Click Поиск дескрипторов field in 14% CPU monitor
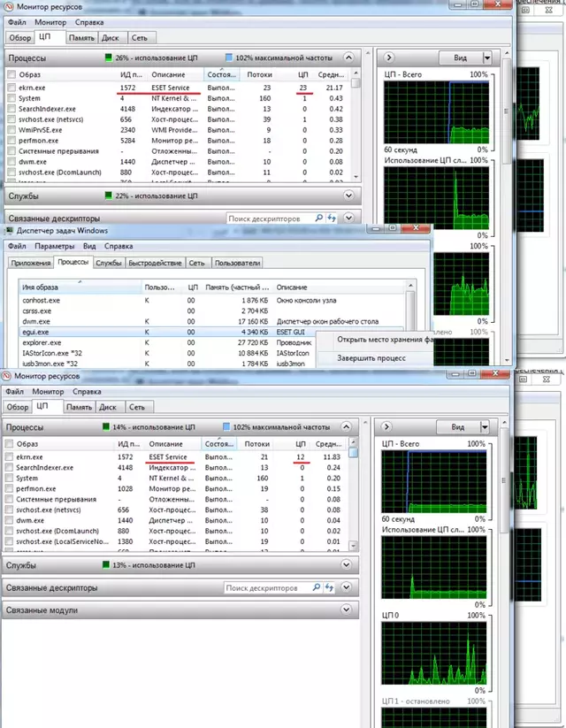Screen dimensions: 566x728 click(x=267, y=587)
